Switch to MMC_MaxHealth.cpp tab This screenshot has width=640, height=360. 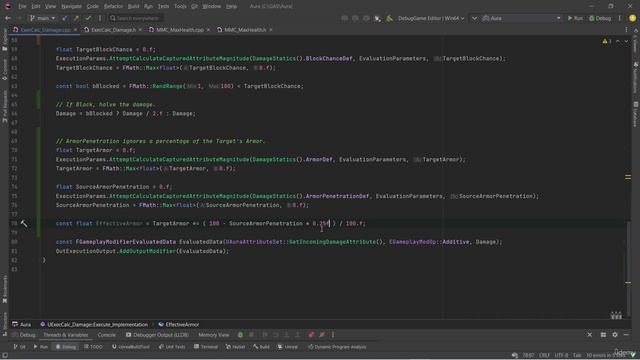click(179, 30)
